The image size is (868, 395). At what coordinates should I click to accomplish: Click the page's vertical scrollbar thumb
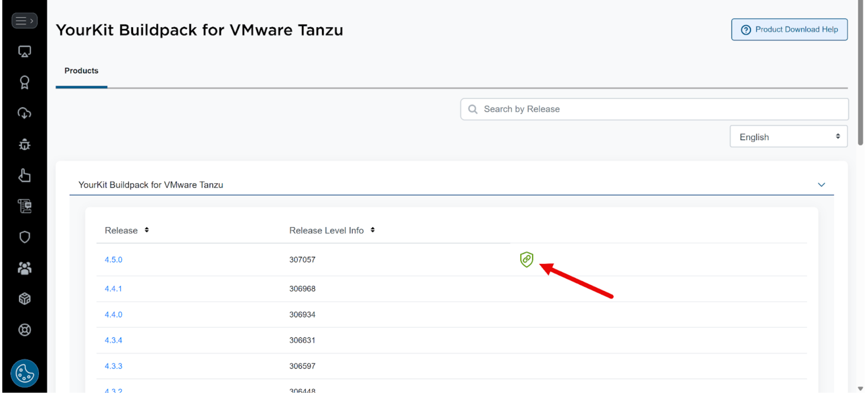[860, 73]
